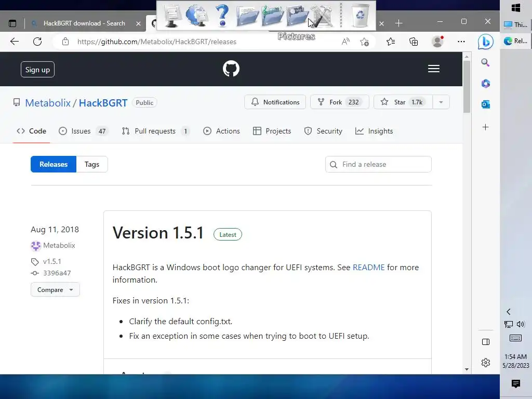Expand the Star lists dropdown arrow
The width and height of the screenshot is (532, 399).
pos(441,102)
